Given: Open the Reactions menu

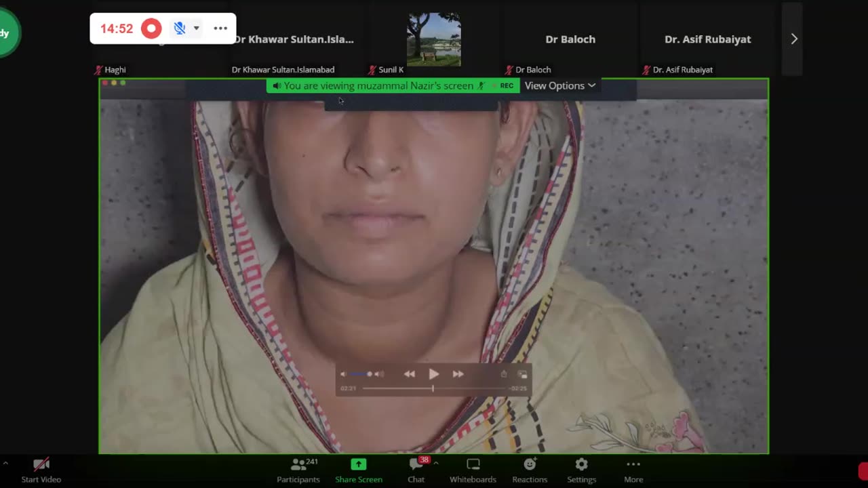Looking at the screenshot, I should (530, 470).
